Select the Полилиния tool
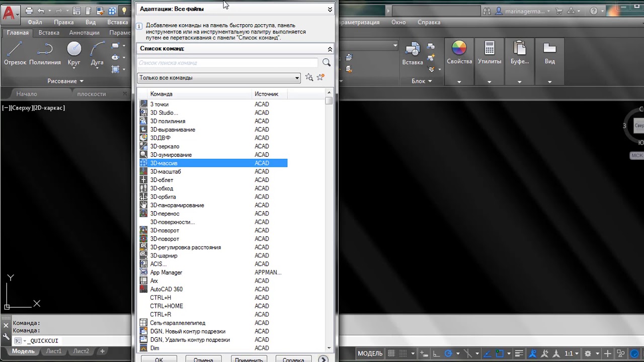The image size is (644, 362). (x=45, y=53)
